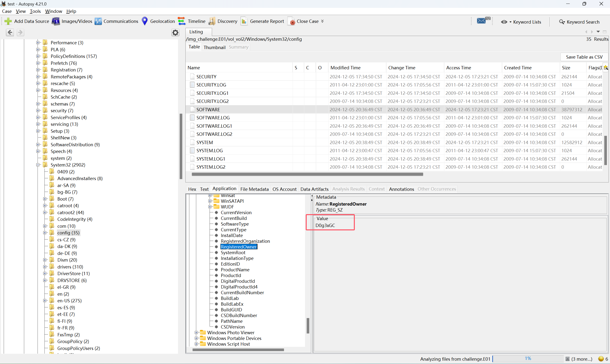Click the listing table horizontal scrollbar
This screenshot has width=610, height=364.
[x=307, y=174]
